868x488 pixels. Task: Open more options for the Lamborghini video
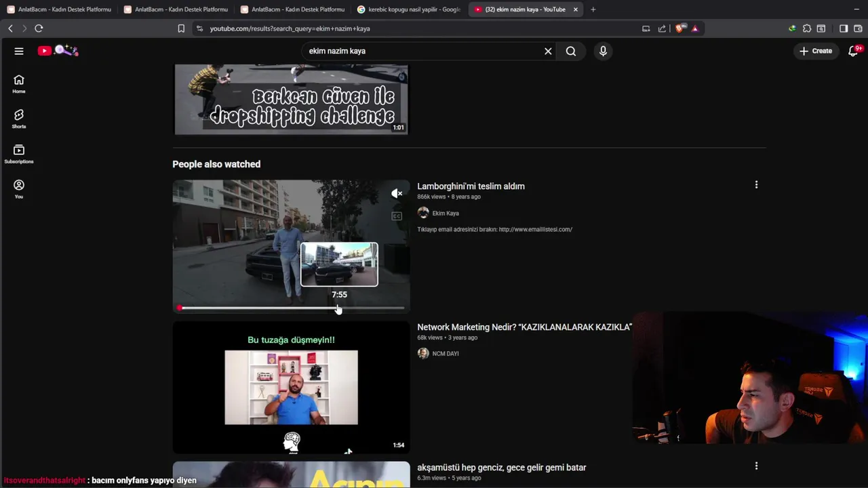[x=756, y=185]
